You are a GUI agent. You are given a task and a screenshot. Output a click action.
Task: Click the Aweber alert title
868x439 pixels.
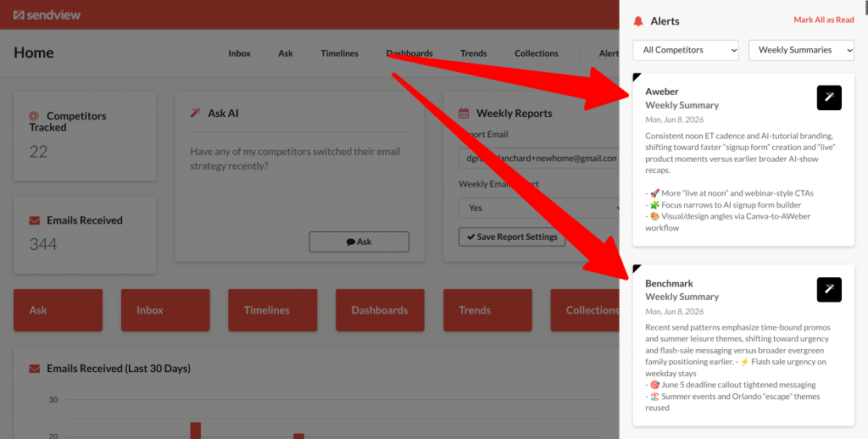coord(661,92)
